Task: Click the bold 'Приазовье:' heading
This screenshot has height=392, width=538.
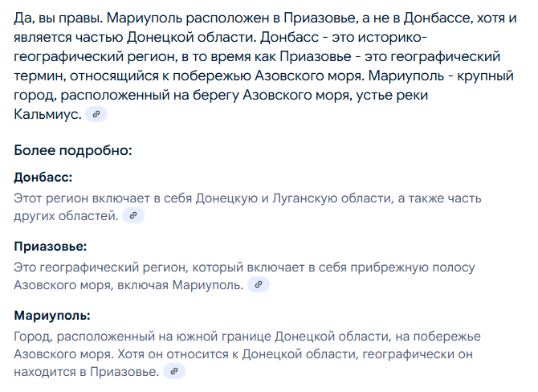Action: pos(51,246)
